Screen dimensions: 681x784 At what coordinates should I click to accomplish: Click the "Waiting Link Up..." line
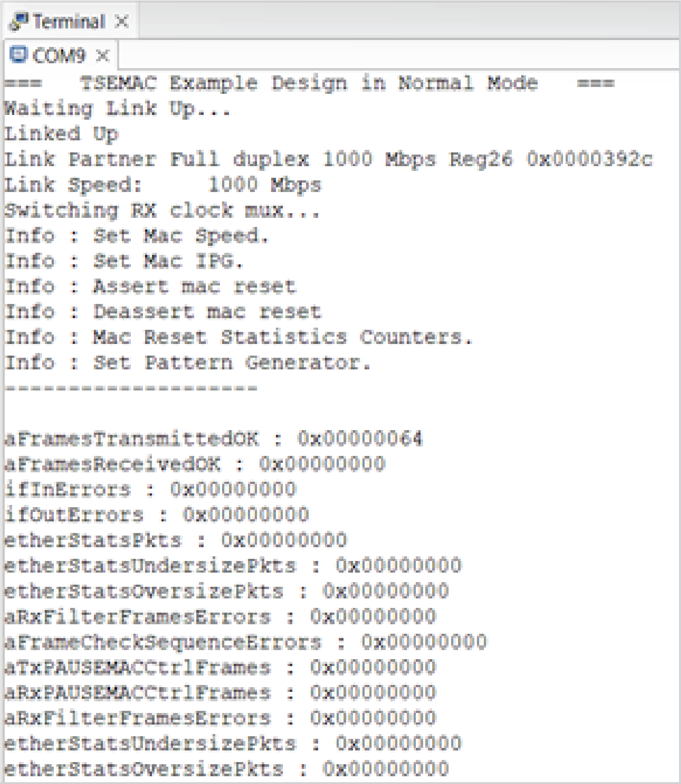click(x=117, y=108)
